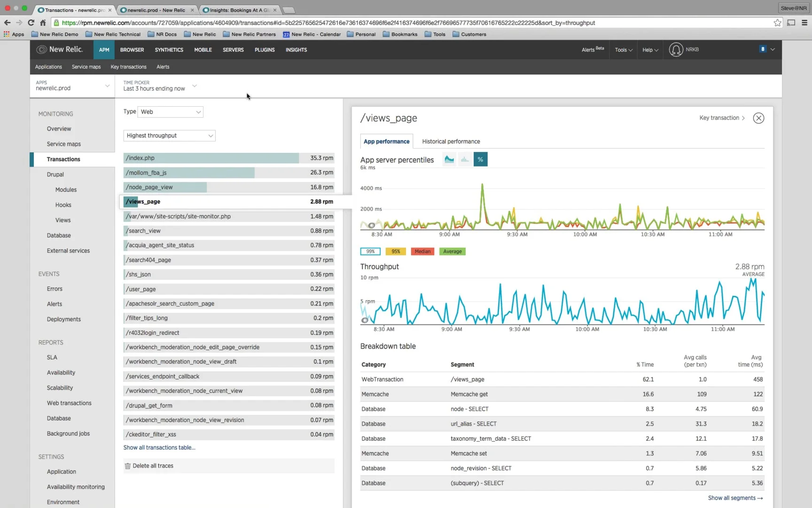Viewport: 812px width, 508px height.
Task: Open the Tools dropdown menu
Action: tap(624, 50)
